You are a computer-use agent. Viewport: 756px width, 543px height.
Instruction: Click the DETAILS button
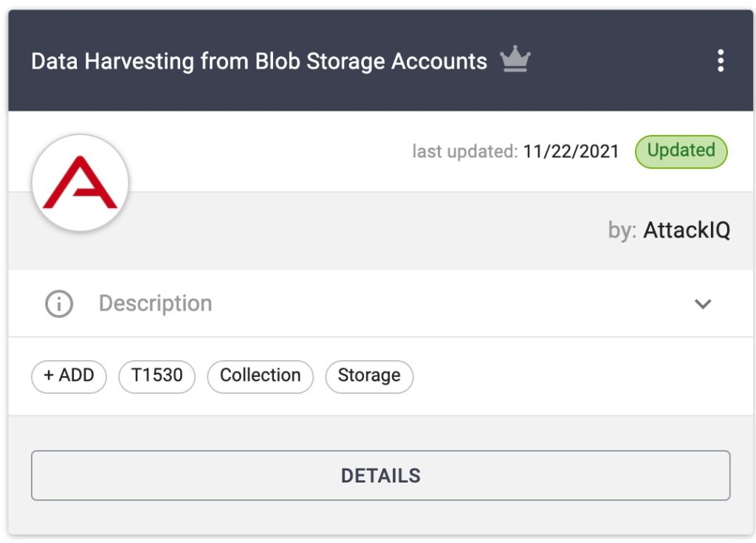(380, 475)
